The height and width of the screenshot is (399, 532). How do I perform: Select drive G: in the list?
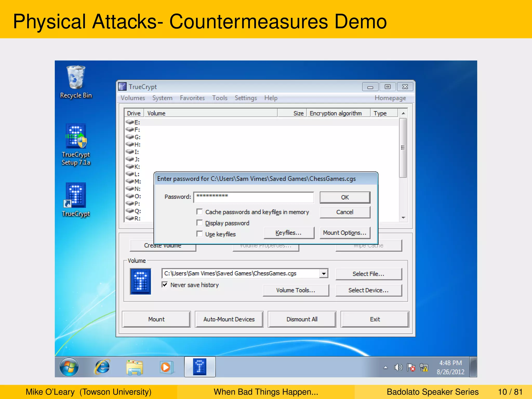point(261,137)
